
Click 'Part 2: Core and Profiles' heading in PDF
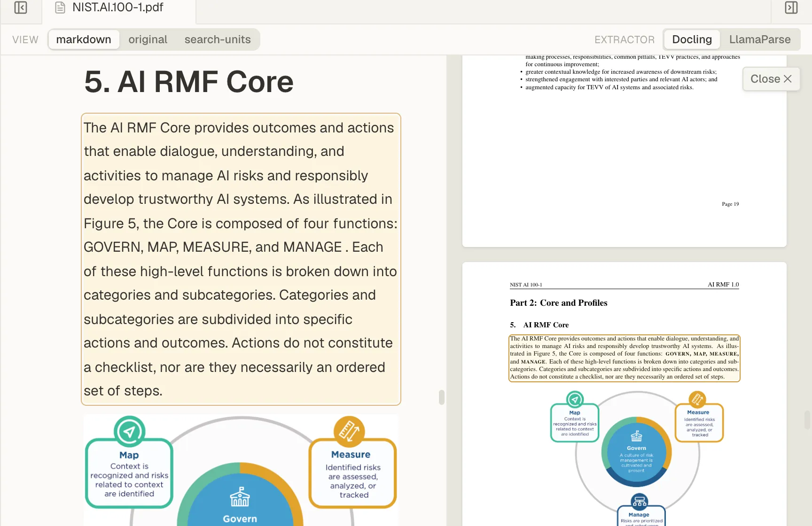pyautogui.click(x=559, y=303)
